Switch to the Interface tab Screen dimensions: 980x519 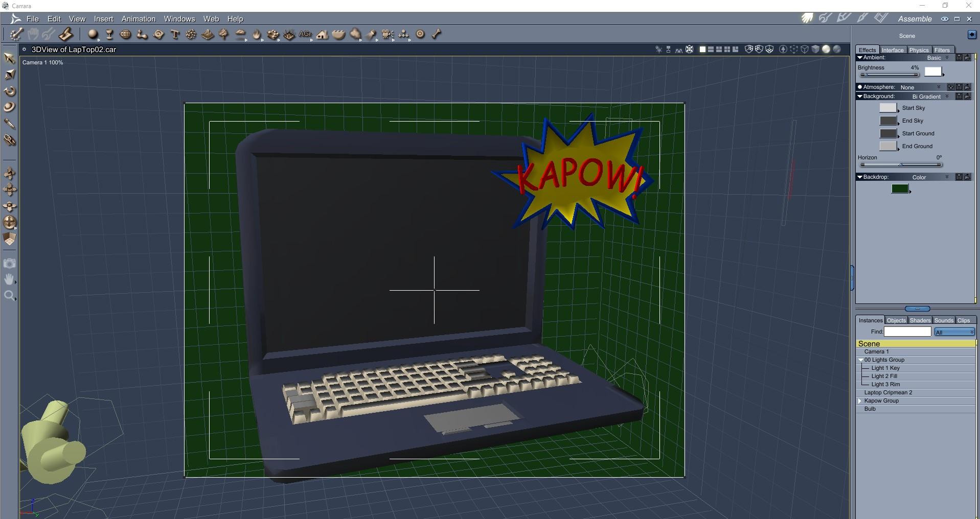[x=893, y=50]
